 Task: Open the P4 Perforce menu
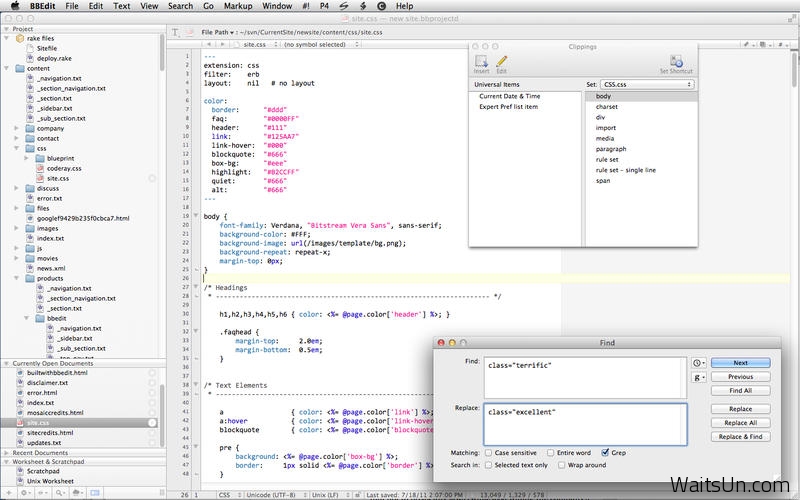tap(324, 6)
